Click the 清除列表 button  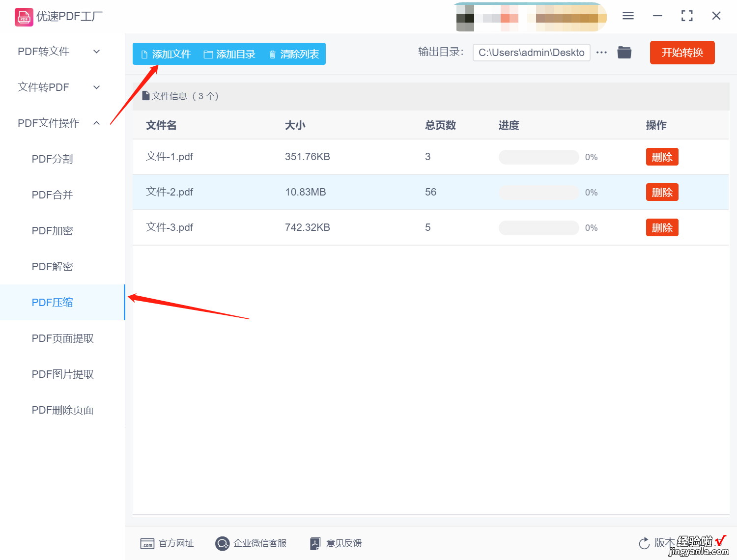[294, 54]
